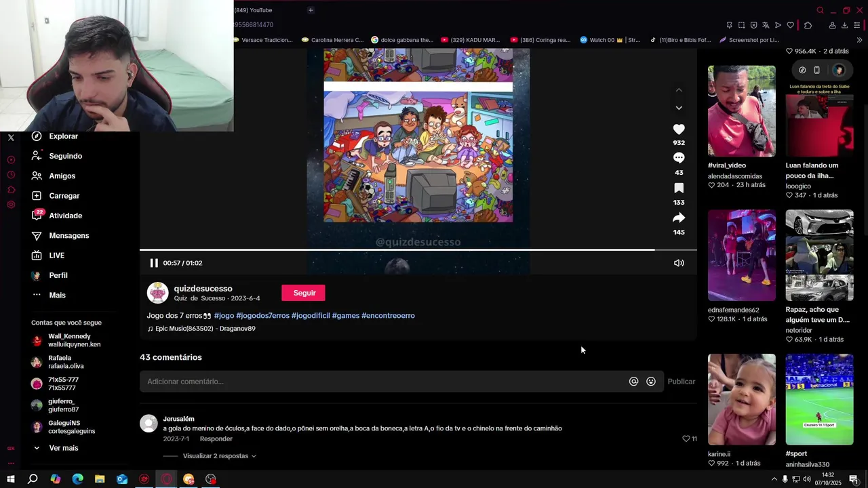Open ednafernandes62 recommended video thumbnail
Image resolution: width=868 pixels, height=488 pixels.
741,256
